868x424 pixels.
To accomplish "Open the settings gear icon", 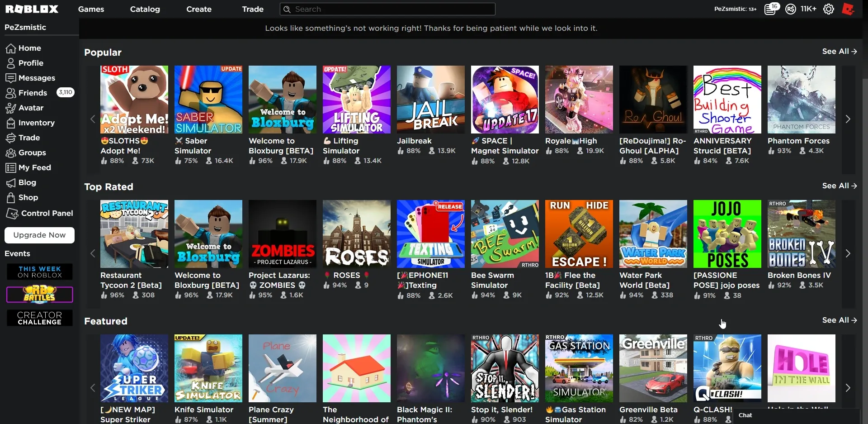I will (x=828, y=9).
